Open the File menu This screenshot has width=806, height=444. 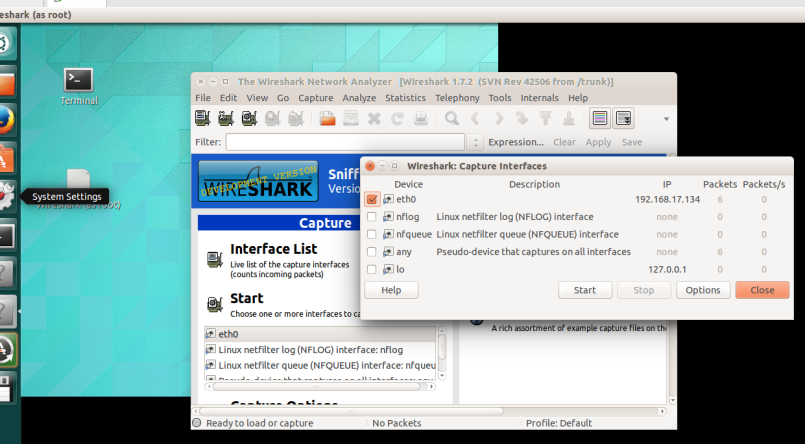click(203, 98)
